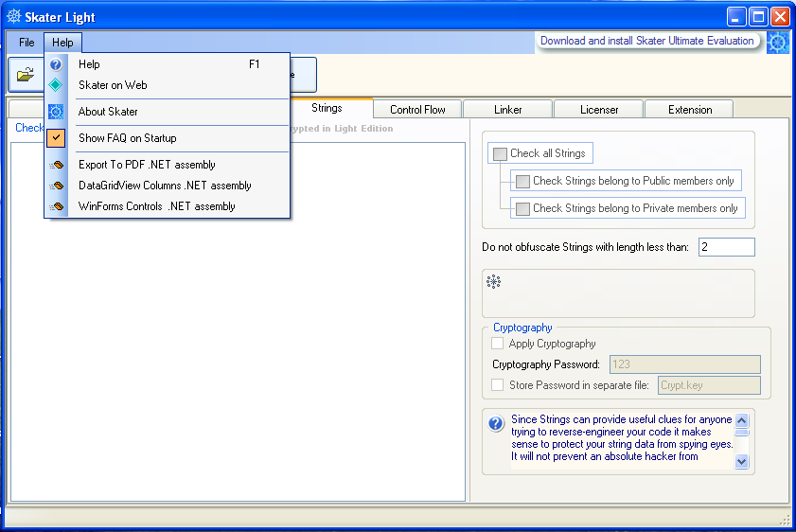
Task: Click the Cryptography Password field
Action: click(685, 364)
